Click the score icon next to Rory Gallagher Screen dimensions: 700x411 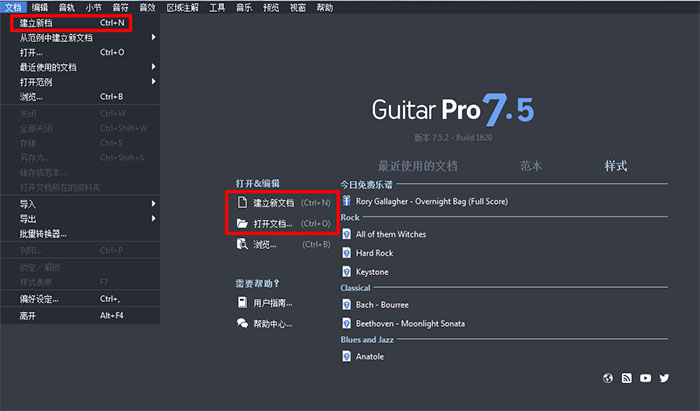click(x=347, y=201)
